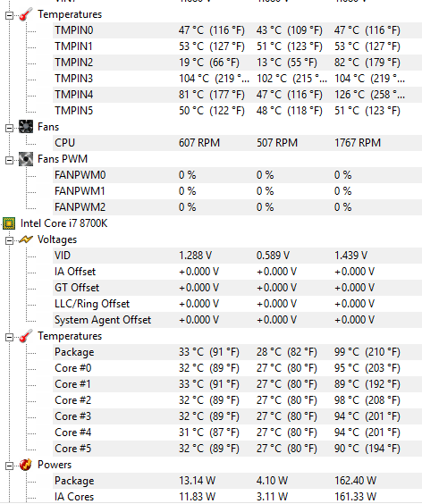Click the 28 °C (82 °F) Package minimum

[x=287, y=352]
